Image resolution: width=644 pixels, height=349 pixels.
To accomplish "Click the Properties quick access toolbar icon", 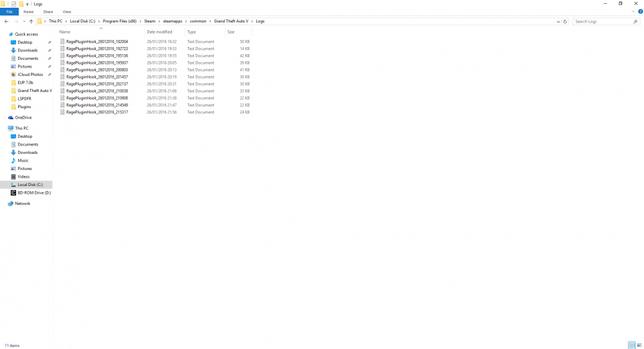I will point(14,4).
